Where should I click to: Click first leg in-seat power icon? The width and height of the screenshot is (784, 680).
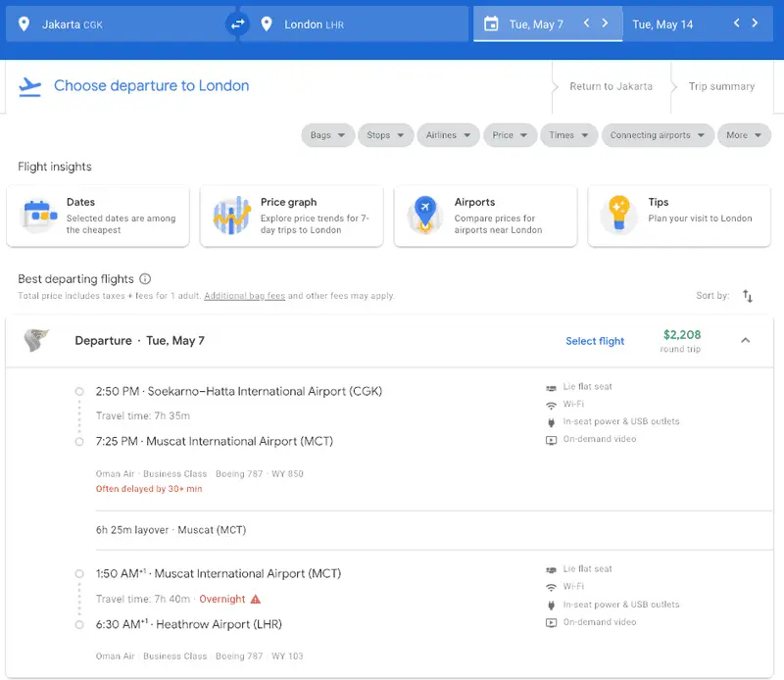pos(551,422)
